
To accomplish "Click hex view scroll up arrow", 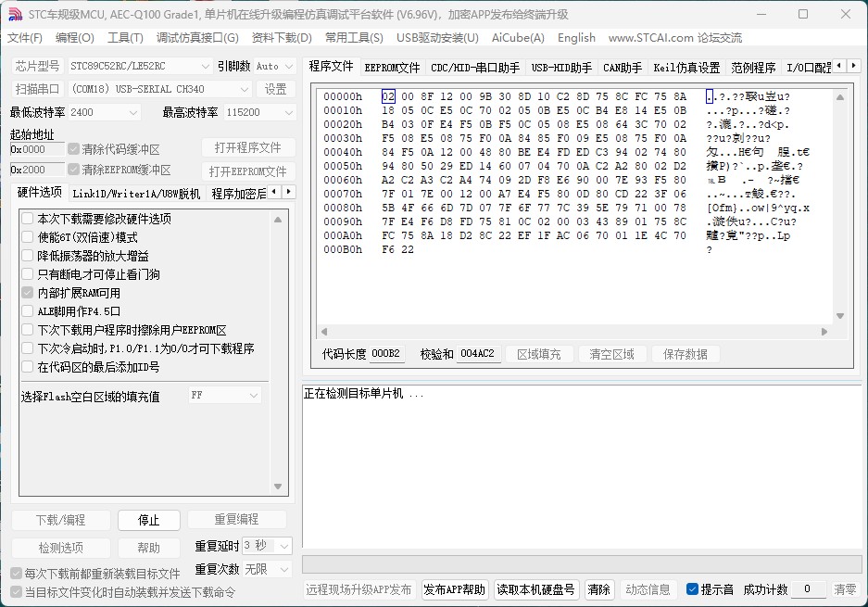I will [840, 97].
